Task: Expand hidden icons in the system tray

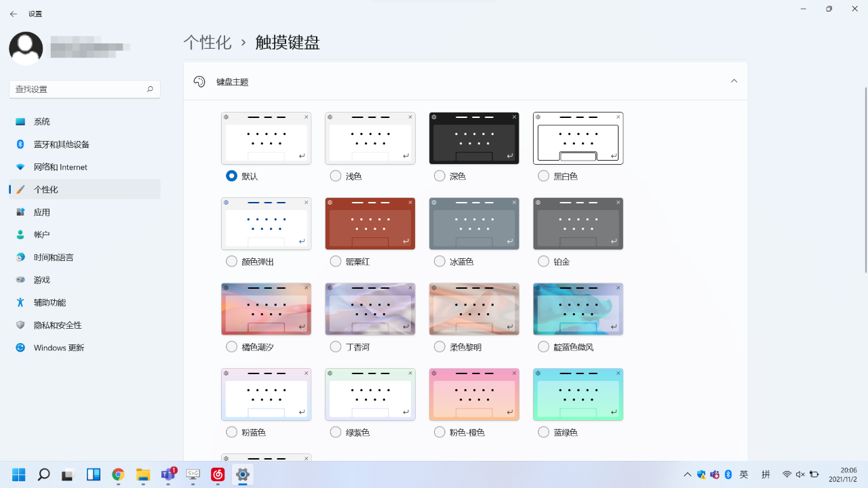Action: coord(687,474)
